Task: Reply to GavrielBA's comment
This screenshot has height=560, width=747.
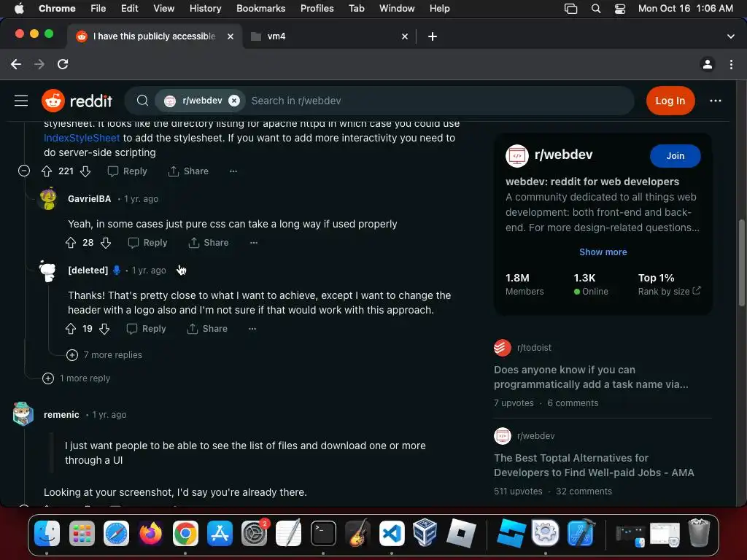Action: [147, 242]
